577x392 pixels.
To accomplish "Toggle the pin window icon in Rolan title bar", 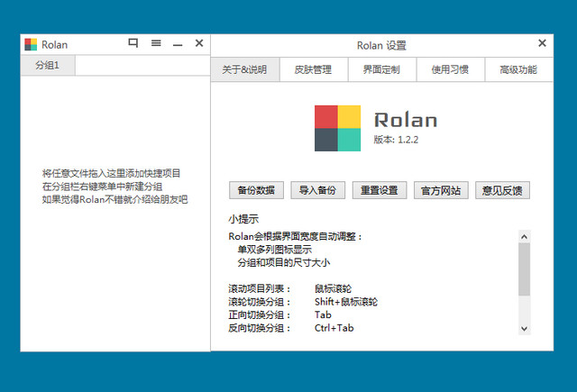I will (133, 43).
